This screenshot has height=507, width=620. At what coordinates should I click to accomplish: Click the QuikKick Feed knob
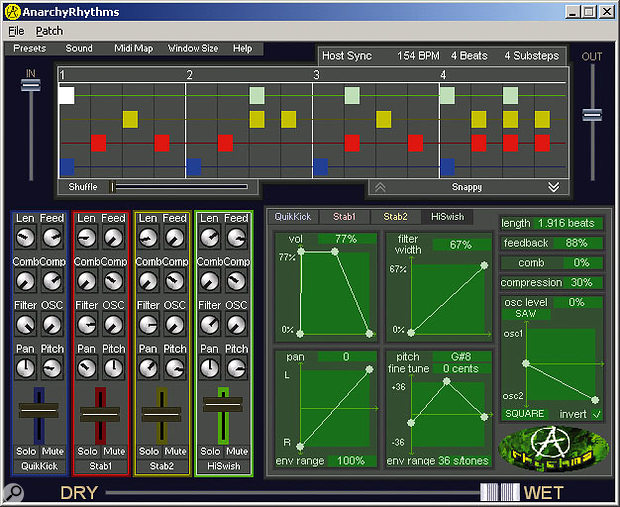(52, 238)
